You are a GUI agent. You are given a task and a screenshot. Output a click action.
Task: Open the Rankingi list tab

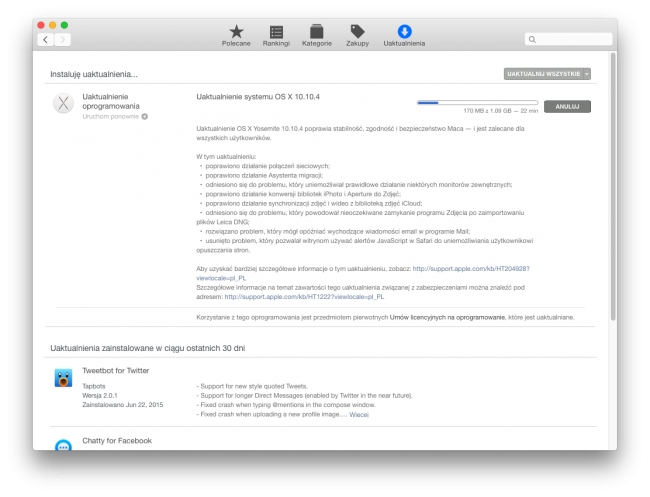[276, 35]
